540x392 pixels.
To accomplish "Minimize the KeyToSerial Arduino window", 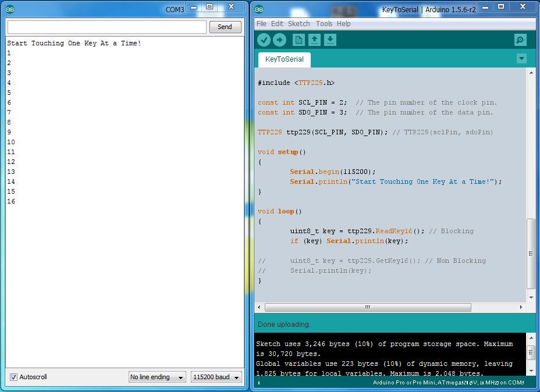I will pyautogui.click(x=485, y=7).
